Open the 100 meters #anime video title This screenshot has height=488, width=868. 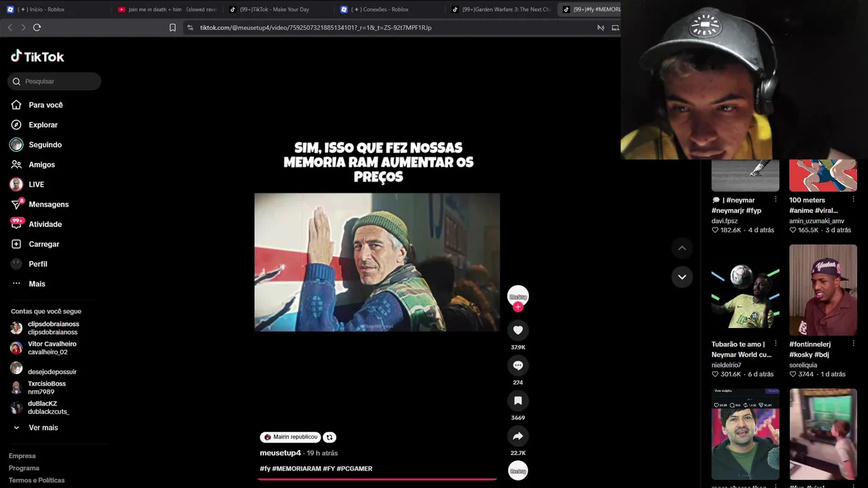pos(814,205)
